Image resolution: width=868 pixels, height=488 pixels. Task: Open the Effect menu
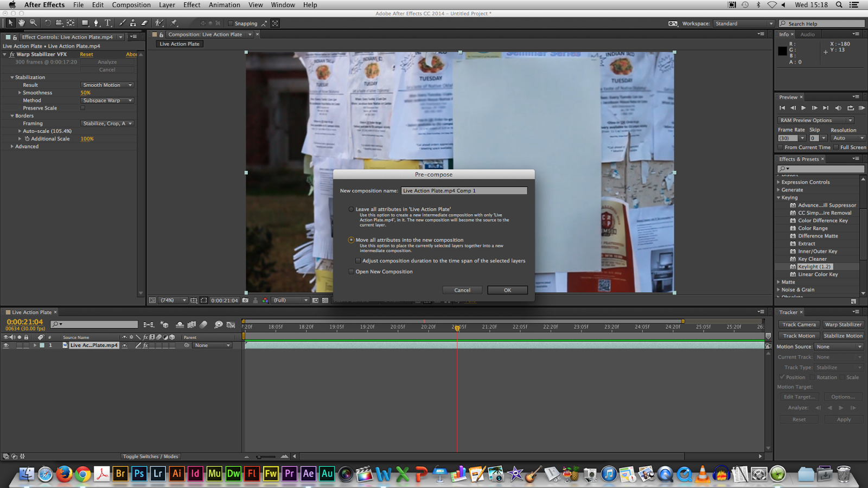(x=192, y=5)
